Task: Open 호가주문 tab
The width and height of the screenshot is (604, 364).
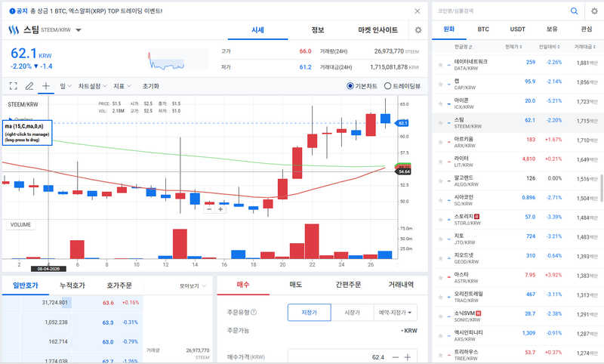Action: click(x=119, y=285)
